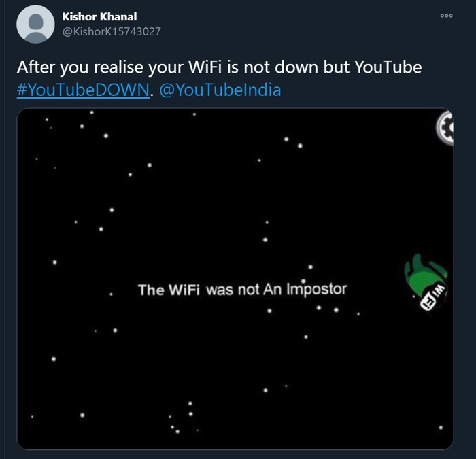
Task: Open the tweet's more options menu
Action: (x=446, y=16)
